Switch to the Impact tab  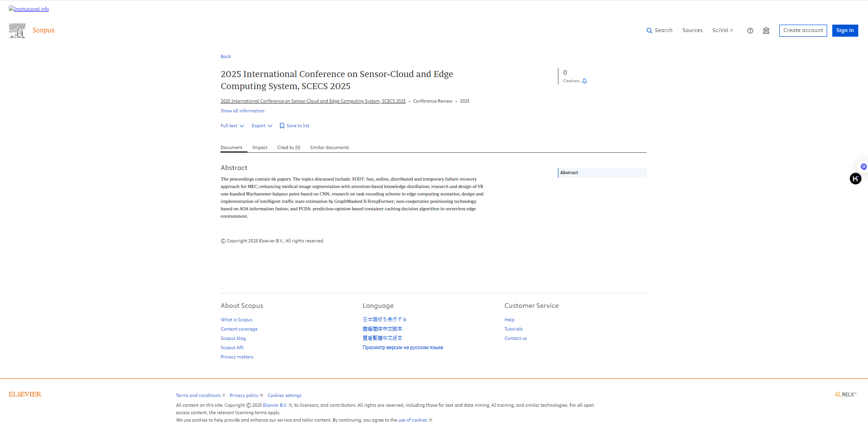point(259,148)
